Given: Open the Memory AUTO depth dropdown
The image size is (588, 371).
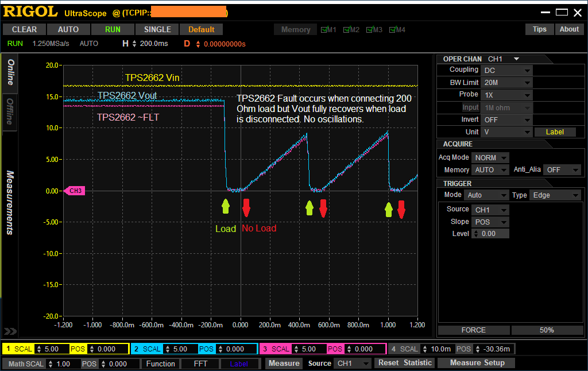Looking at the screenshot, I should (x=490, y=170).
